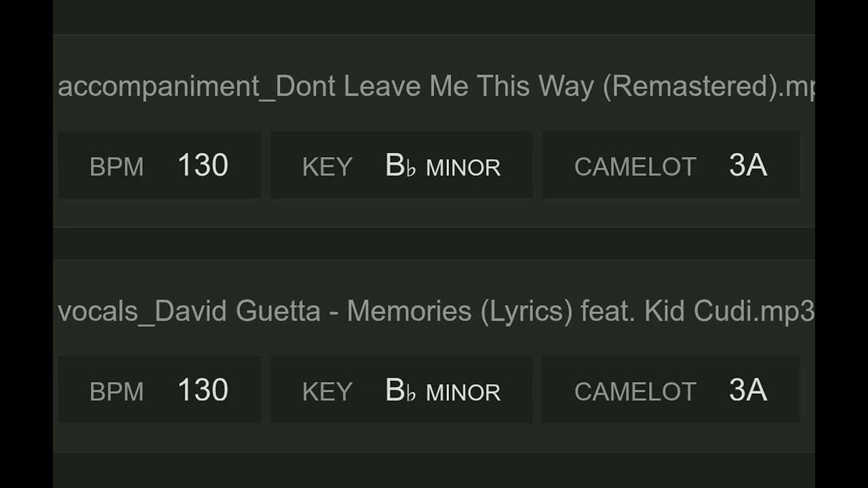Select the 3A Camelot value for the accompaniment track
The image size is (868, 488).
coord(748,165)
